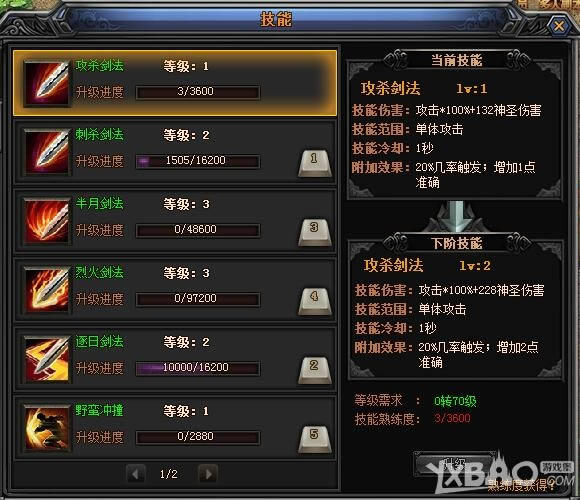This screenshot has width=580, height=500.
Task: Click the 半月剑法 flame blade icon
Action: (x=47, y=221)
